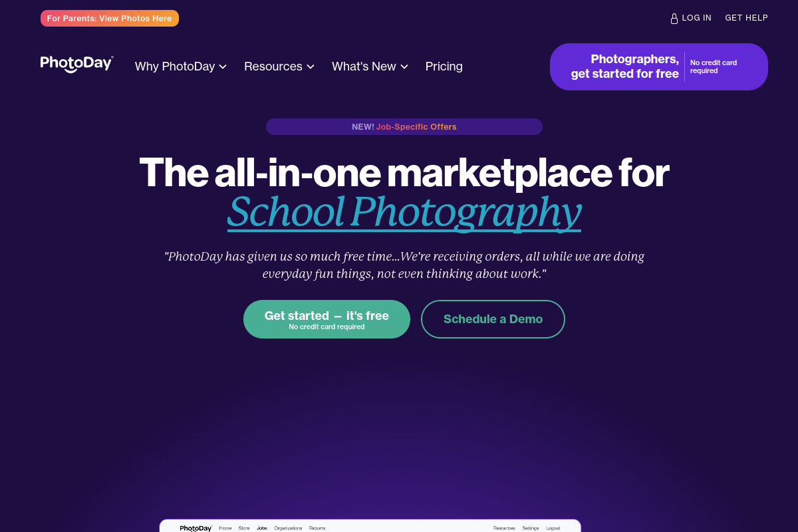
Task: Click the Schedule a Demo button
Action: (493, 319)
